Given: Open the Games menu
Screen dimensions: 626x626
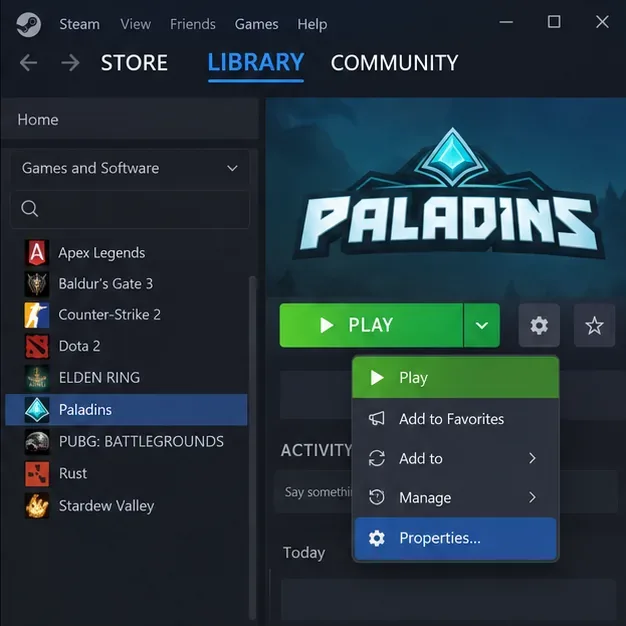Looking at the screenshot, I should tap(256, 24).
